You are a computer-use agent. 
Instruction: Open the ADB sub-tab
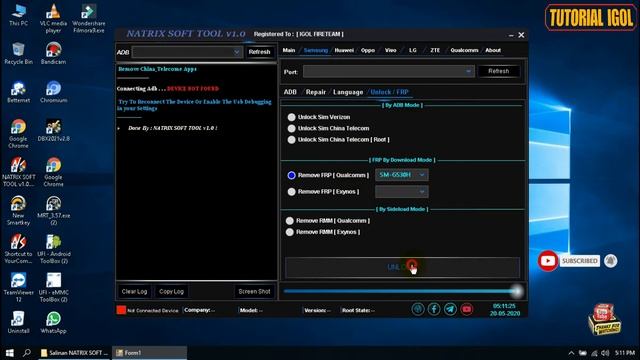point(290,92)
